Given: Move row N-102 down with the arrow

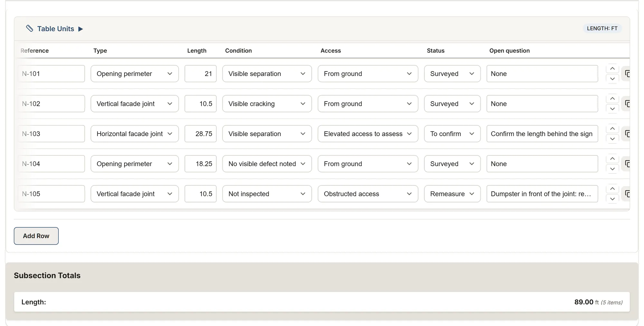Looking at the screenshot, I should (x=612, y=108).
